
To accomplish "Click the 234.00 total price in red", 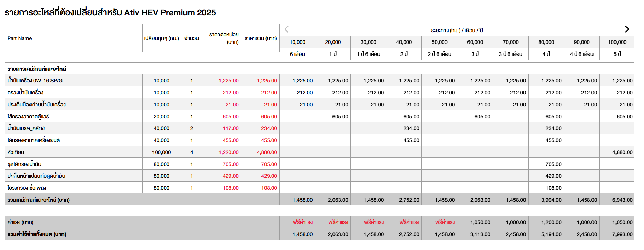I will [x=269, y=128].
